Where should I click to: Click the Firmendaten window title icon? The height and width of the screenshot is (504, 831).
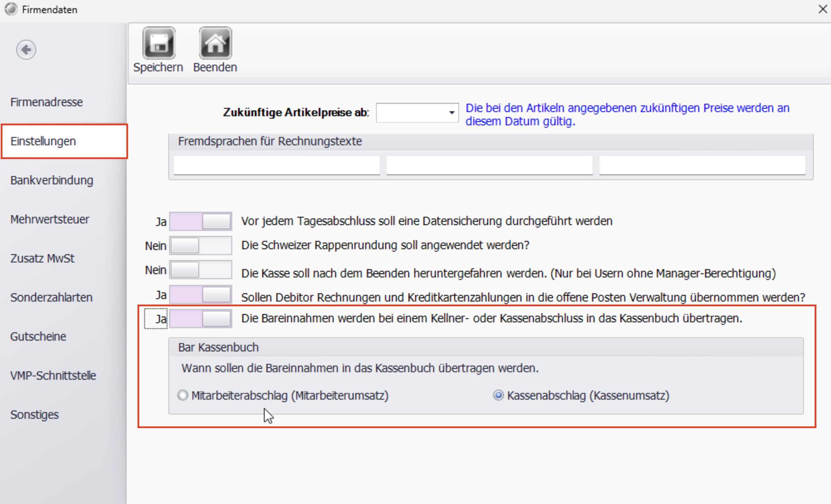click(11, 9)
